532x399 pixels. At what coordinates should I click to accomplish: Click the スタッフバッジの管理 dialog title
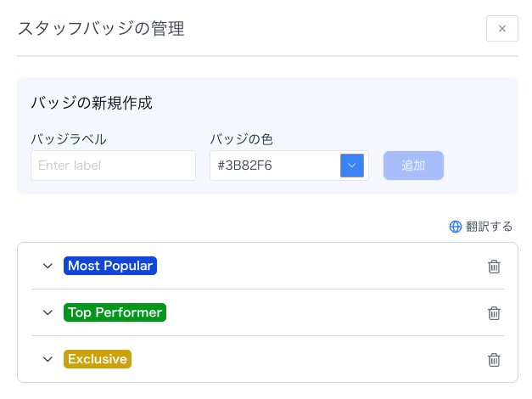101,29
